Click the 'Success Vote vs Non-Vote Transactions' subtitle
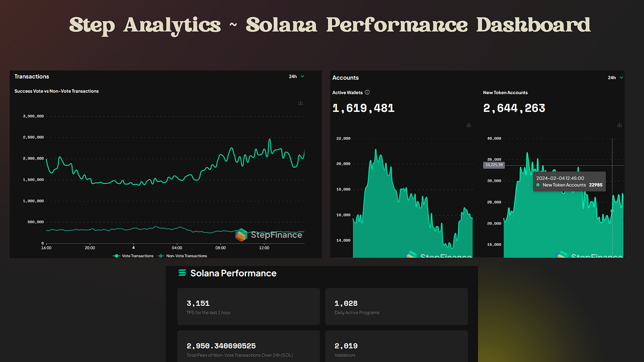644x362 pixels. [57, 91]
